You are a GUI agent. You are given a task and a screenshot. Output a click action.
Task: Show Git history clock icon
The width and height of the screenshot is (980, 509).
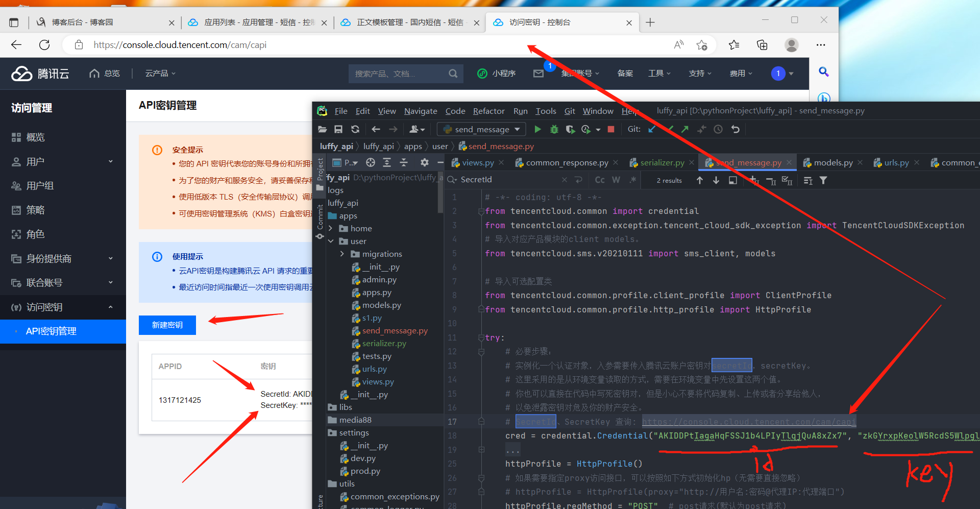click(x=718, y=129)
